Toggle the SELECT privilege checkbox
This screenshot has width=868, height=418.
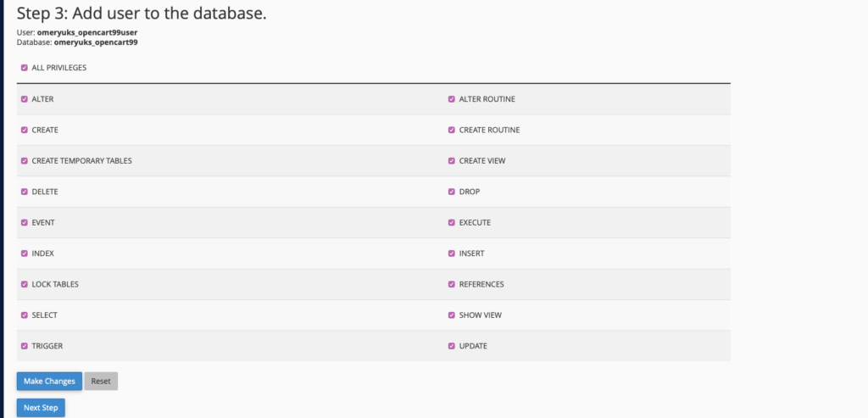point(25,315)
